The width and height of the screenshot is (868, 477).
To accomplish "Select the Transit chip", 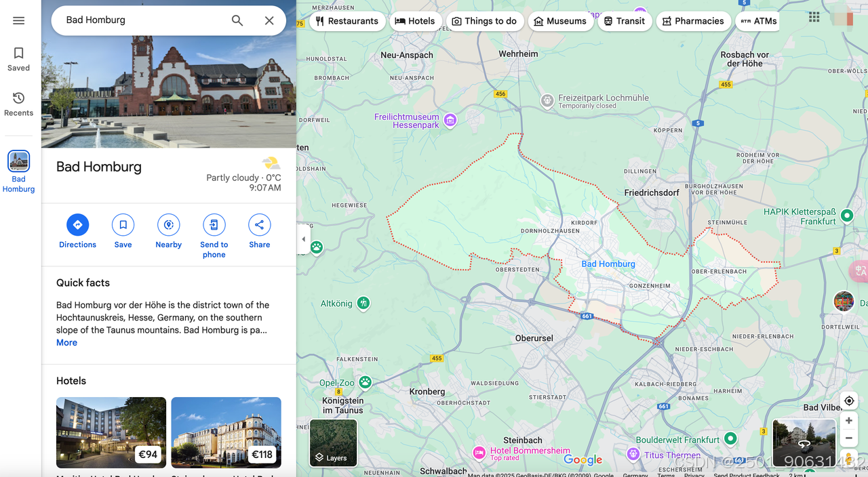I will (625, 21).
